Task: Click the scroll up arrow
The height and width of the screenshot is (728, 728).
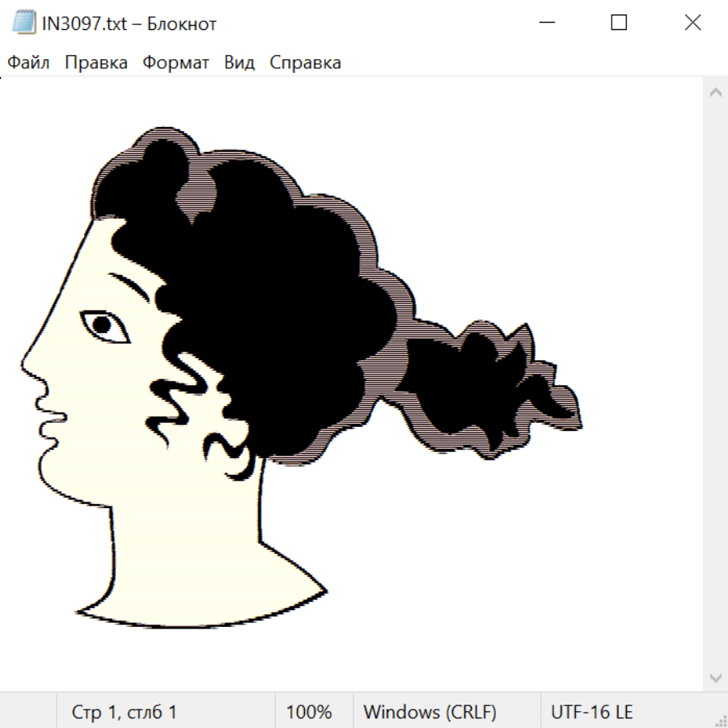Action: tap(715, 93)
